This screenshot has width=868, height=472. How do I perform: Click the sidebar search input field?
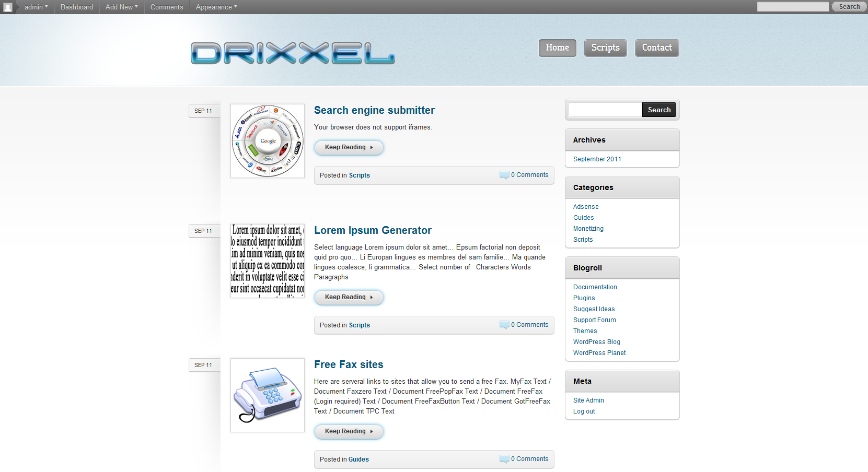[x=605, y=110]
